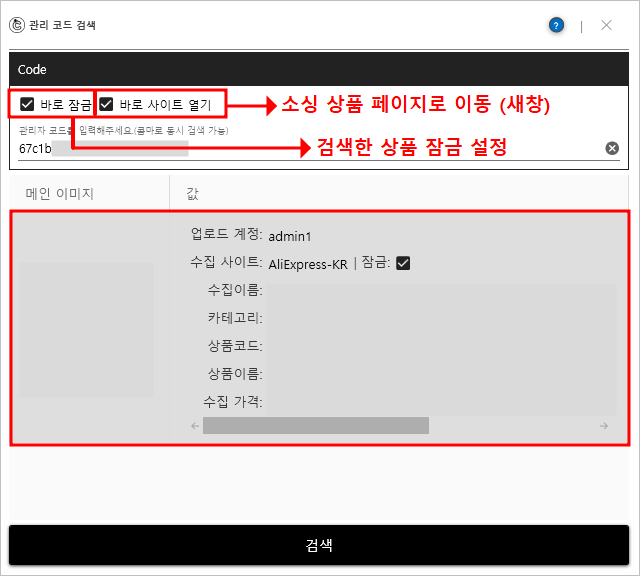Toggle the 바로 사이트 열기 checkbox
This screenshot has height=576, width=640.
pos(106,104)
